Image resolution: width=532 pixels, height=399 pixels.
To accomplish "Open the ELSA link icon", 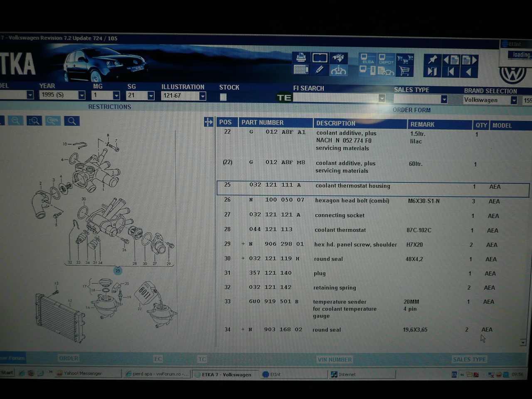I will click(x=367, y=59).
